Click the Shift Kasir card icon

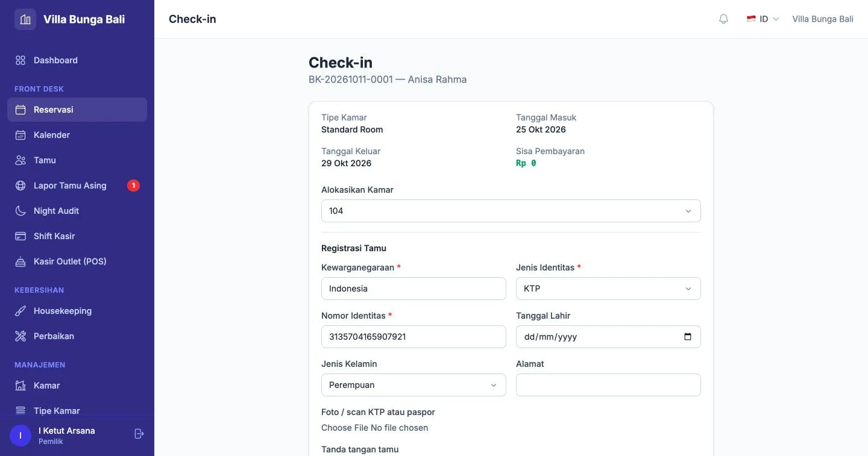point(20,236)
